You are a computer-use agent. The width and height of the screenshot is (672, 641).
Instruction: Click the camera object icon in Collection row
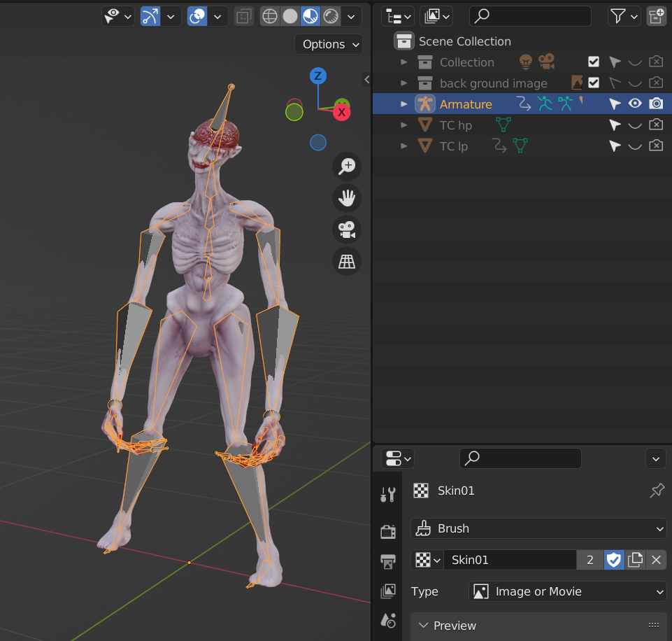[x=546, y=62]
